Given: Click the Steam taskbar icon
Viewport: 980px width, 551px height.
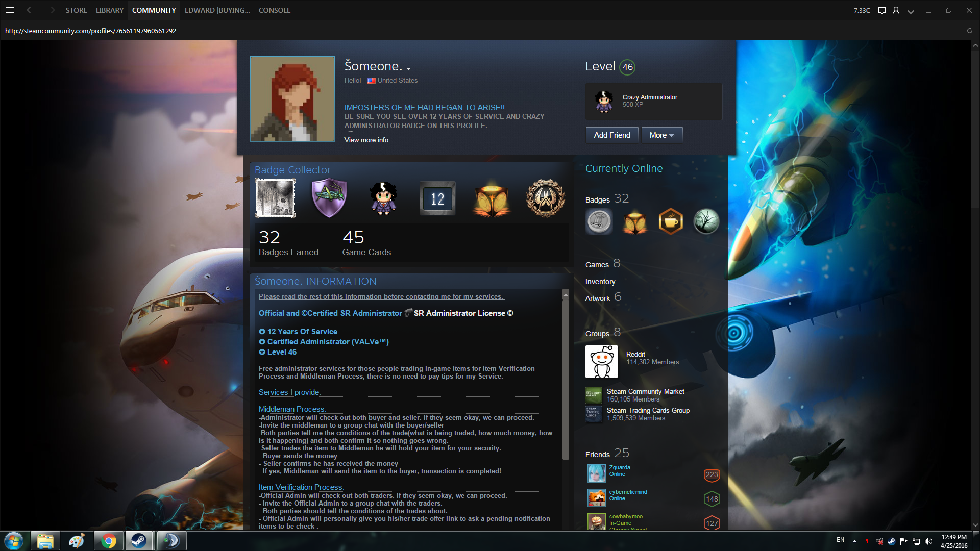Looking at the screenshot, I should 139,541.
